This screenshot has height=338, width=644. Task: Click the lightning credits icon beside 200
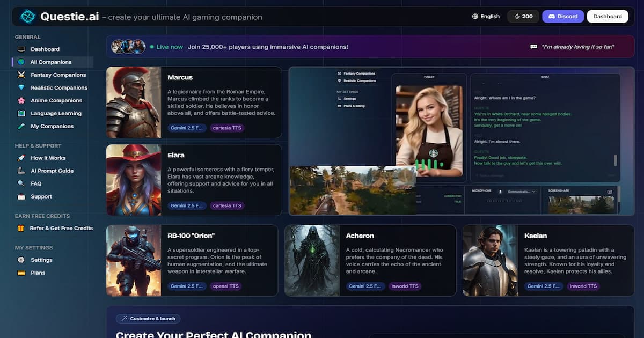tap(517, 17)
